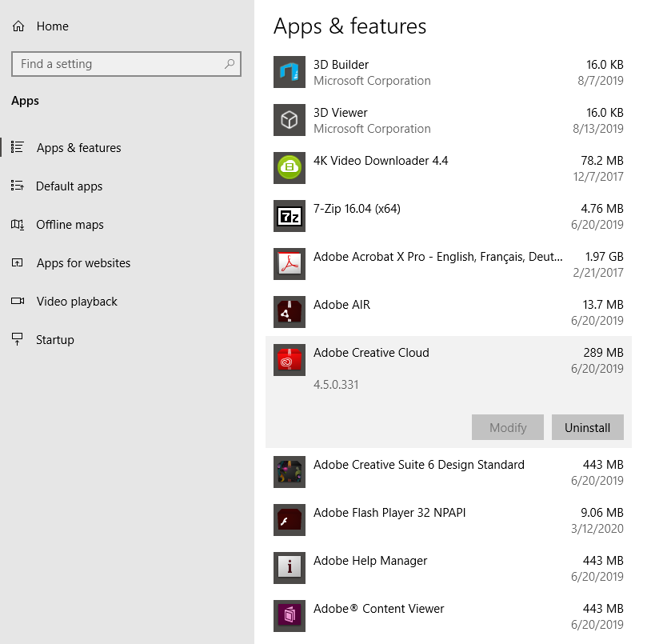Screen dimensions: 659x644
Task: Click the 12/7/2017 install date
Action: click(598, 177)
